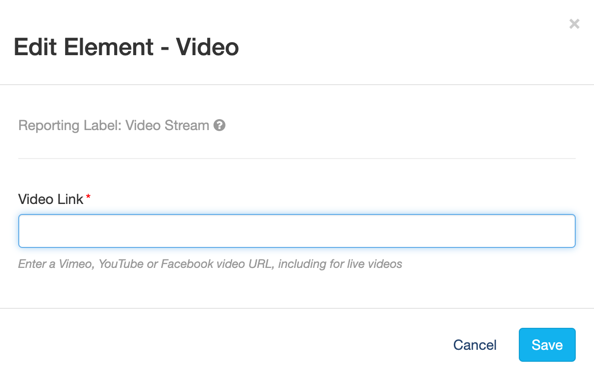Close the Edit Element dialog with X
This screenshot has width=594, height=379.
pyautogui.click(x=574, y=24)
